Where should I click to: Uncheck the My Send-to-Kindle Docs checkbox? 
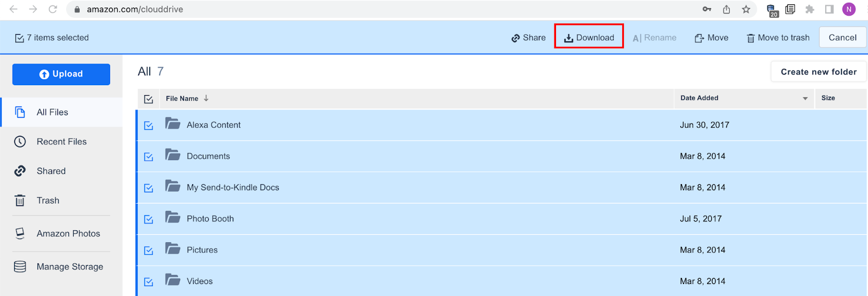(x=149, y=188)
